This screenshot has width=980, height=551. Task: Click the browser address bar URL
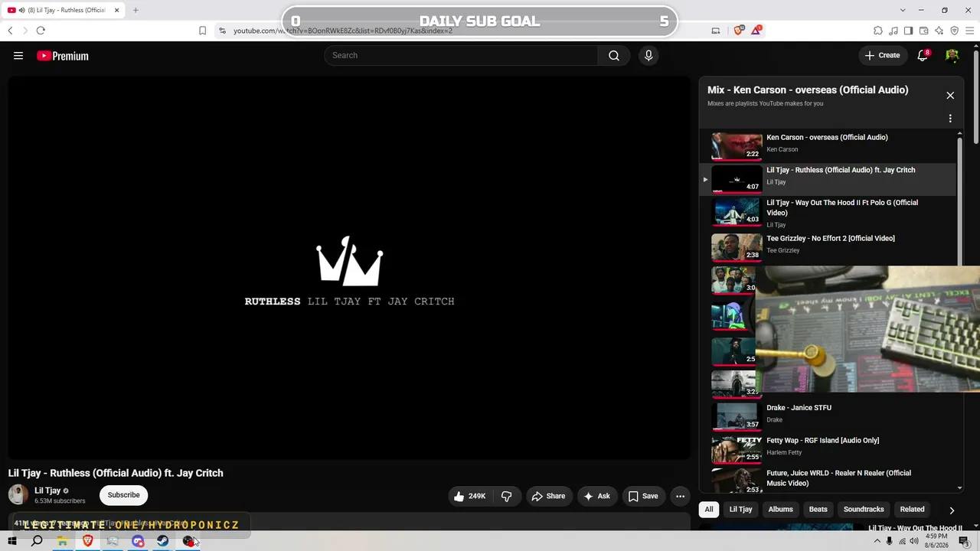tap(343, 31)
